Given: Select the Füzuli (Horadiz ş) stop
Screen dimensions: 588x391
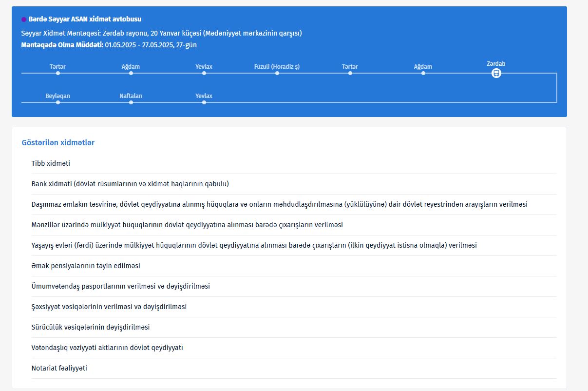Looking at the screenshot, I should [x=277, y=73].
